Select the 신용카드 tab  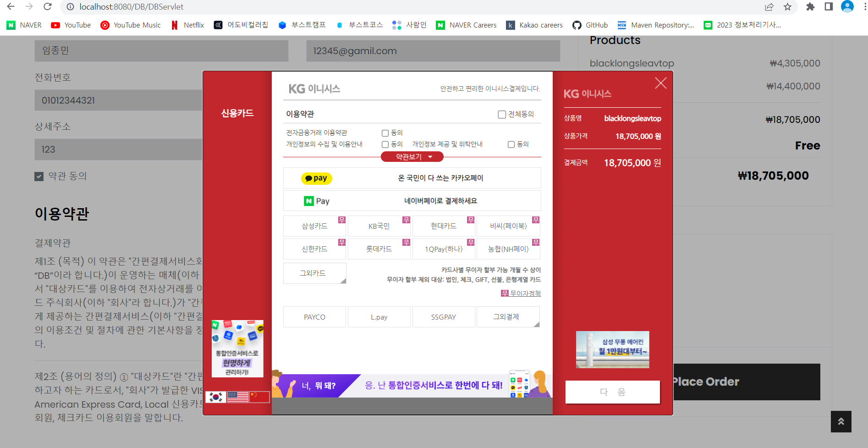pyautogui.click(x=237, y=113)
